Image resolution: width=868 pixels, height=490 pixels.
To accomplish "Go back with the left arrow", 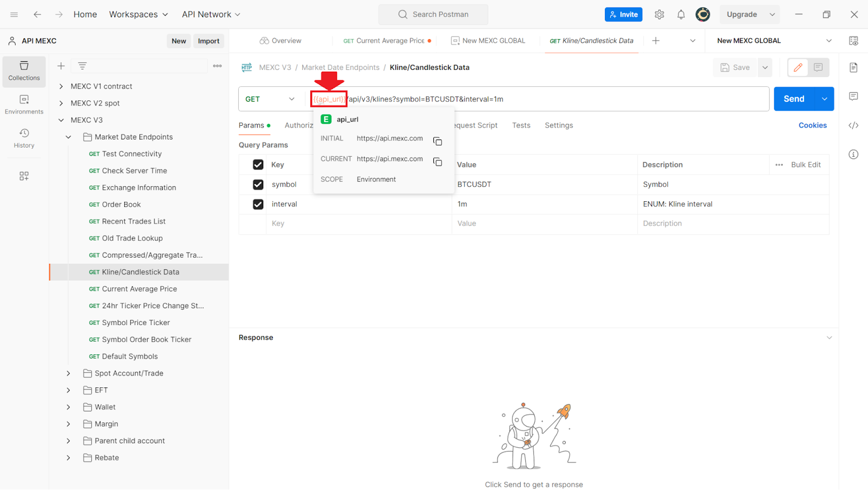I will 37,15.
